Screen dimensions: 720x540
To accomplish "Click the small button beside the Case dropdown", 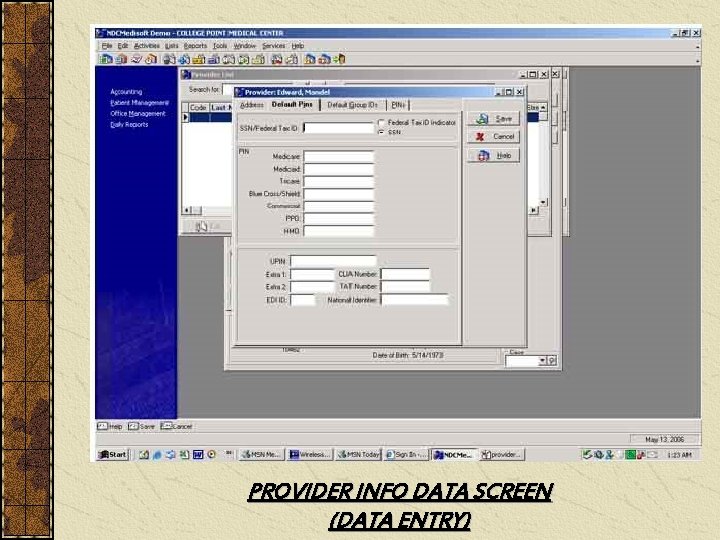I will (552, 361).
